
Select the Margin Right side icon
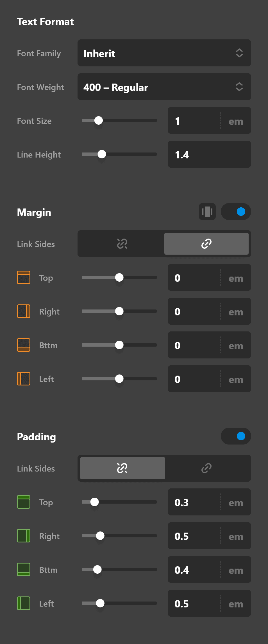(24, 311)
